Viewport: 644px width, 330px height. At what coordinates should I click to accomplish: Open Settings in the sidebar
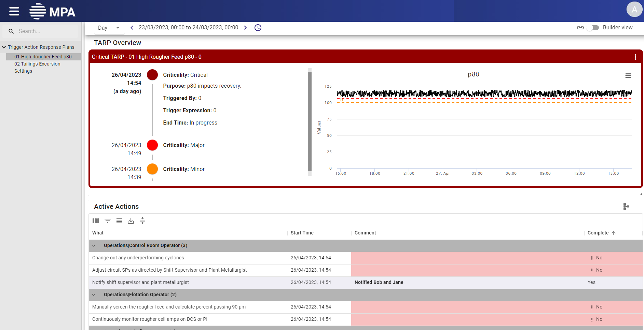point(23,71)
